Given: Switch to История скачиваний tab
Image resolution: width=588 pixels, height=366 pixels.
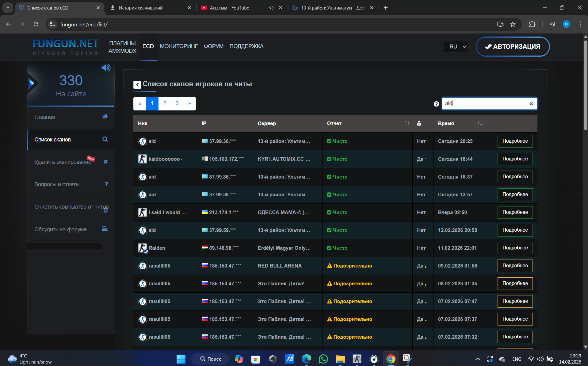Looking at the screenshot, I should coord(141,8).
